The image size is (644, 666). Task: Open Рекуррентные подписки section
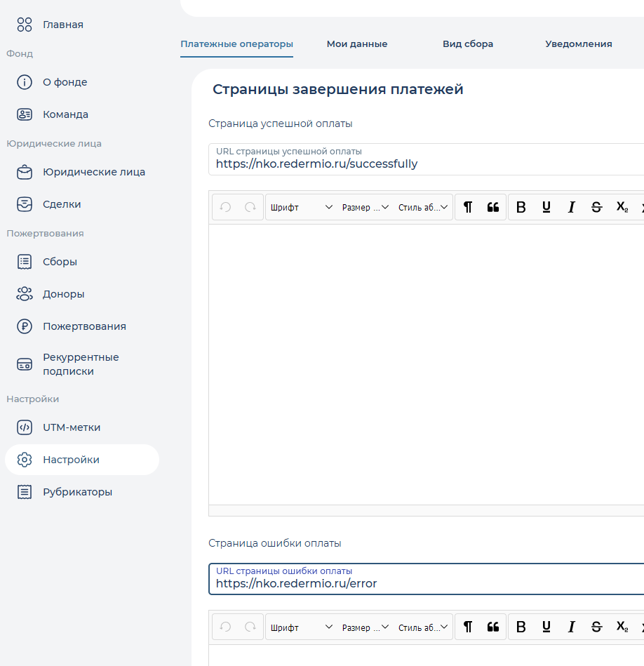click(81, 364)
